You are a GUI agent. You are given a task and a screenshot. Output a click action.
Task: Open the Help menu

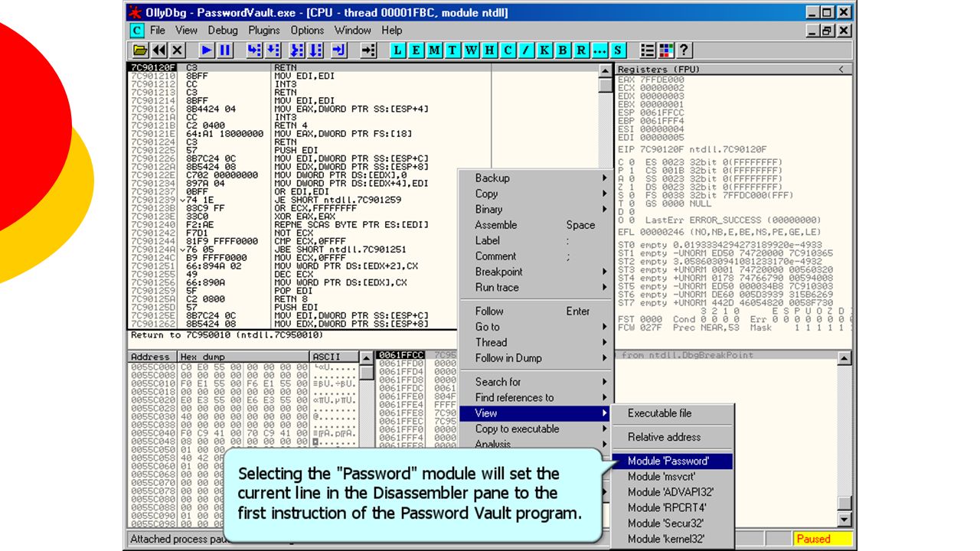click(x=392, y=31)
